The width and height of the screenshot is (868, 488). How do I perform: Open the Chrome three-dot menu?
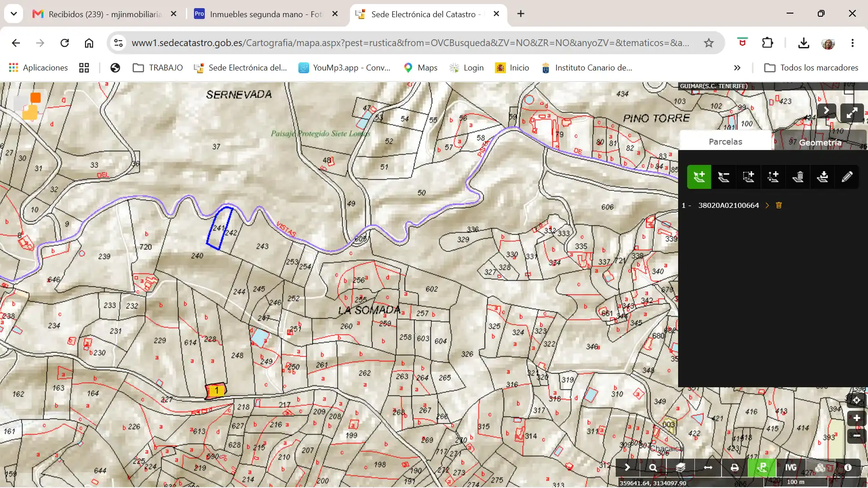point(853,43)
